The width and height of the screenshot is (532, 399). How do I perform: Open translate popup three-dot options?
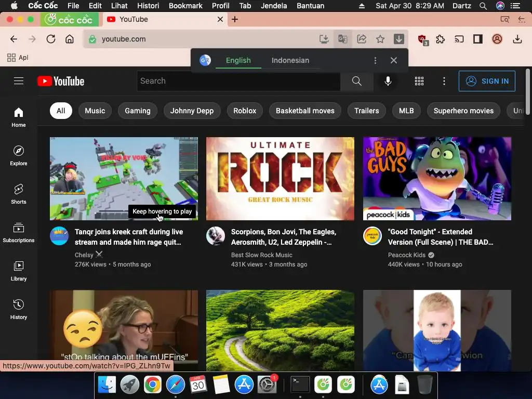[x=375, y=60]
